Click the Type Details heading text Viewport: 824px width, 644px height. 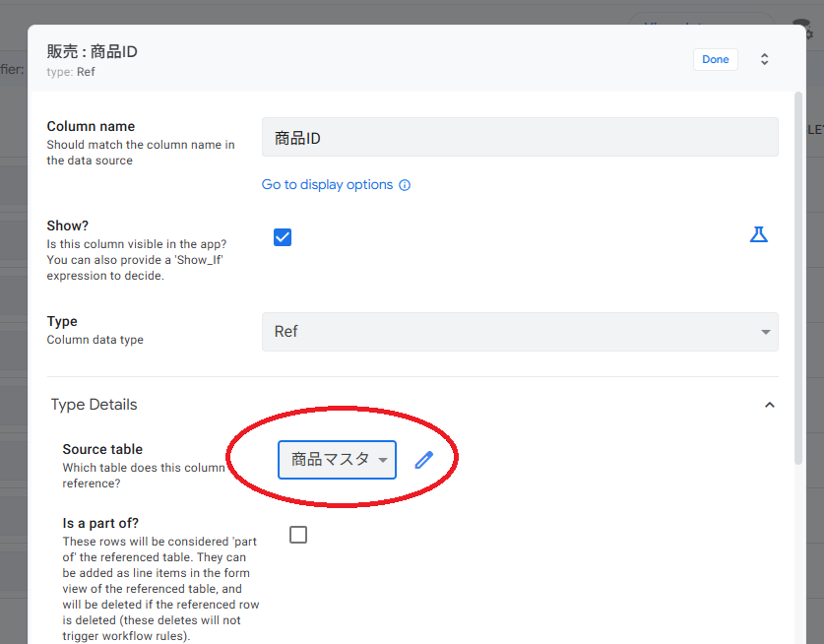(95, 405)
